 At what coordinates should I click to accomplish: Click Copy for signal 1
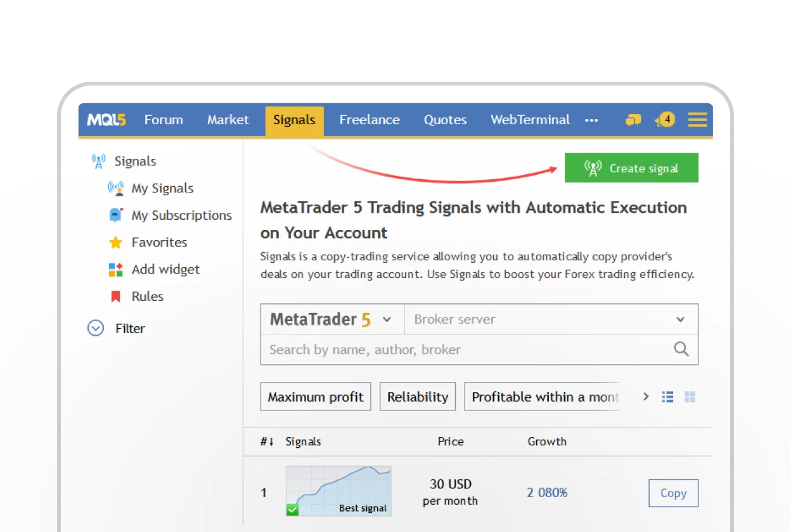[x=673, y=493]
